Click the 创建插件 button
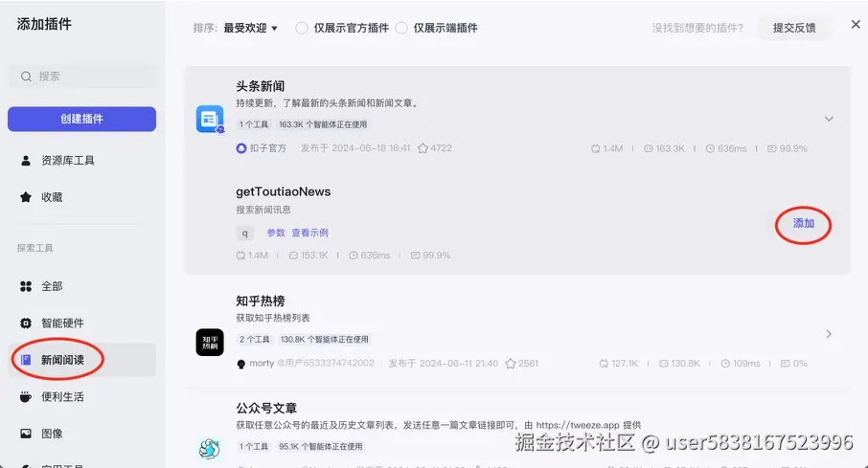The width and height of the screenshot is (868, 468). [x=82, y=119]
